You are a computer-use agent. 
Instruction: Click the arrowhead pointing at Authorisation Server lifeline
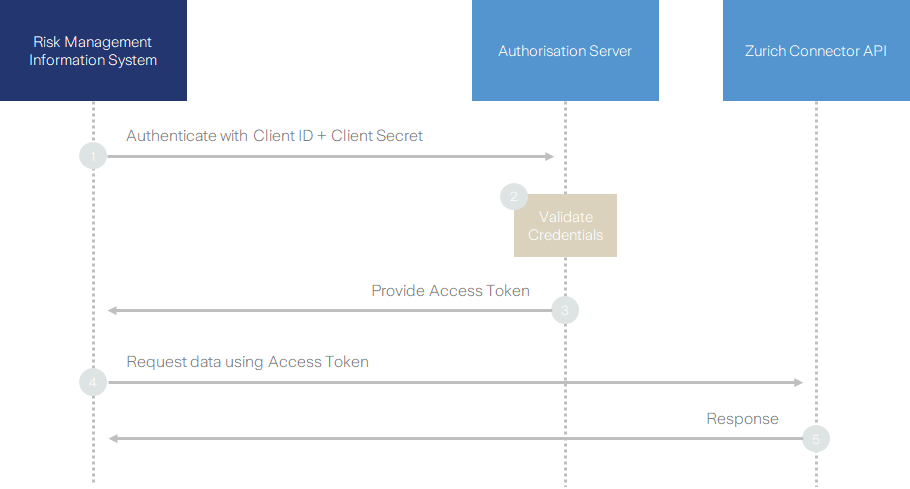[x=548, y=157]
